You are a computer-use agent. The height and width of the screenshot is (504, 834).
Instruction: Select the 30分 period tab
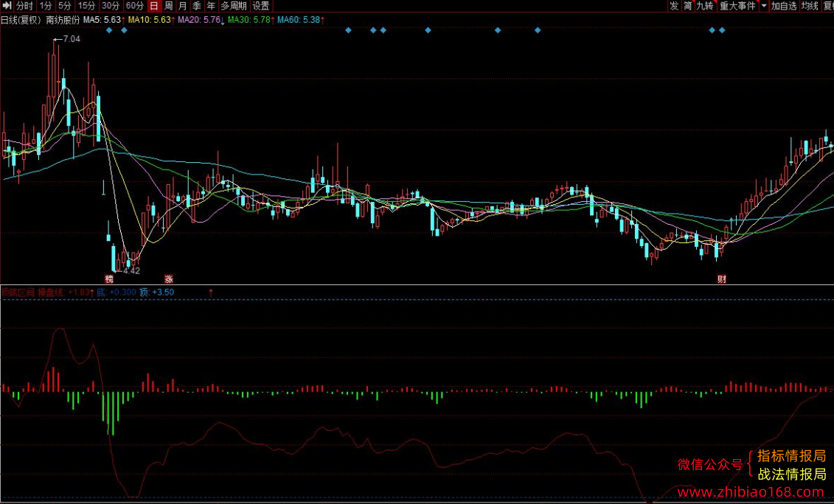point(111,6)
